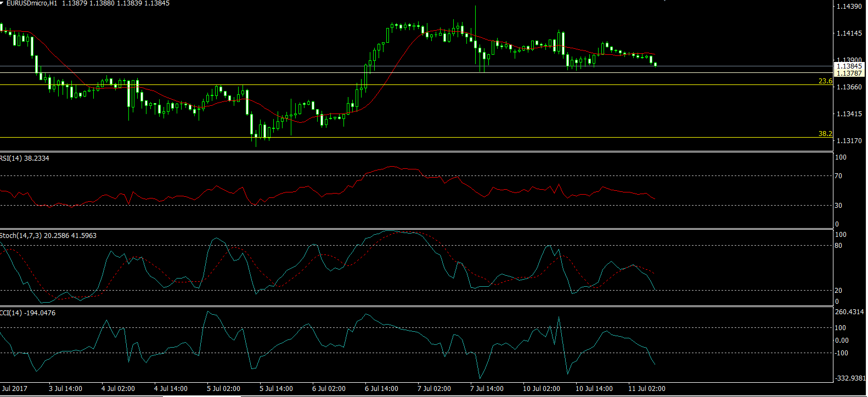The image size is (868, 397).
Task: Click the CCI(14) -194.0476 indicator label
Action: point(28,313)
